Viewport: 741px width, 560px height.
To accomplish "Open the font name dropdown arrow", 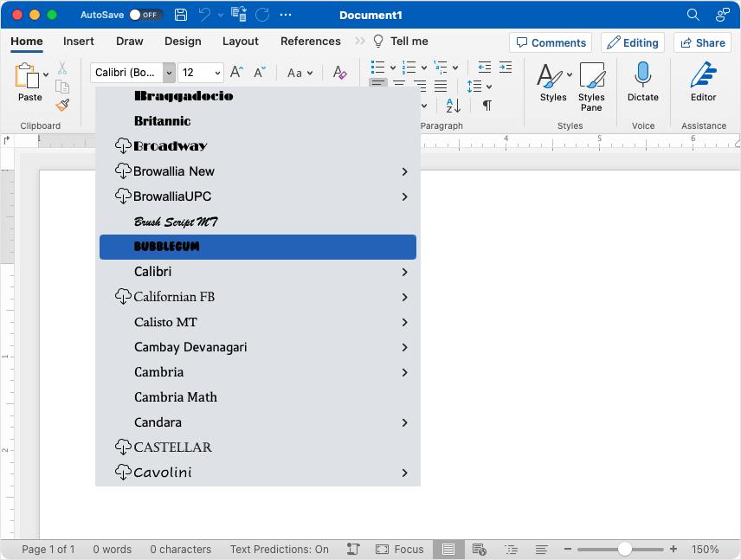I will tap(169, 73).
